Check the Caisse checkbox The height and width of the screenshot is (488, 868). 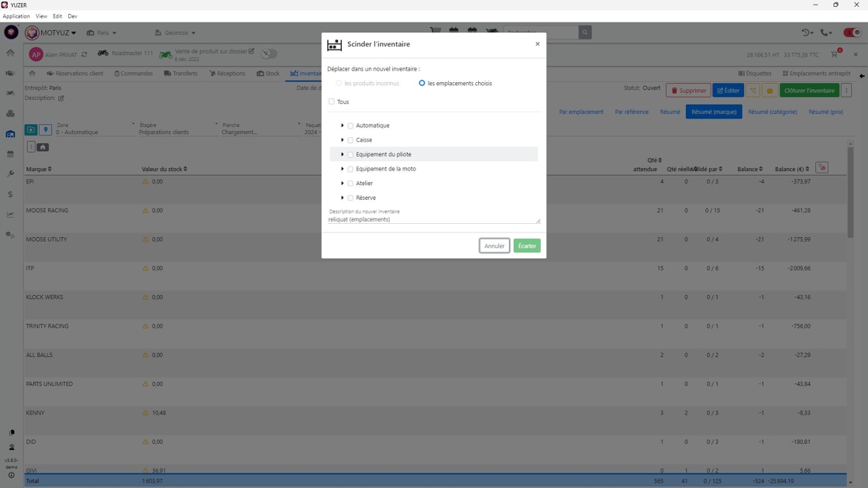click(350, 140)
